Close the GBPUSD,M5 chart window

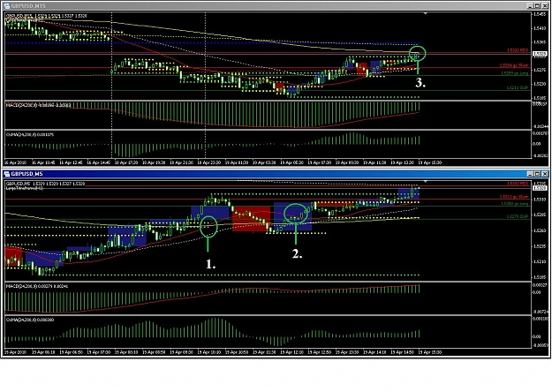click(x=545, y=174)
